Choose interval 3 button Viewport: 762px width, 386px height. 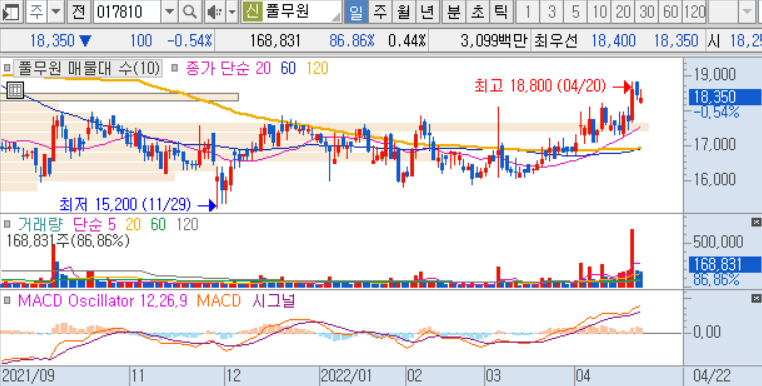tap(552, 12)
